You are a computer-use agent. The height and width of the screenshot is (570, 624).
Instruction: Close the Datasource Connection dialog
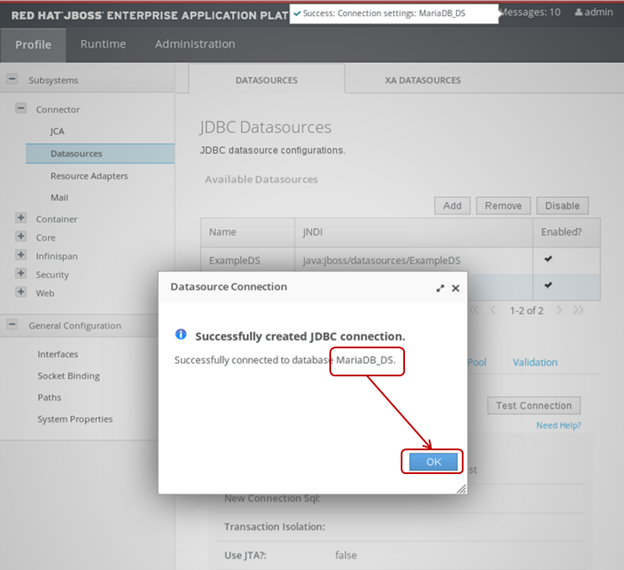tap(456, 288)
